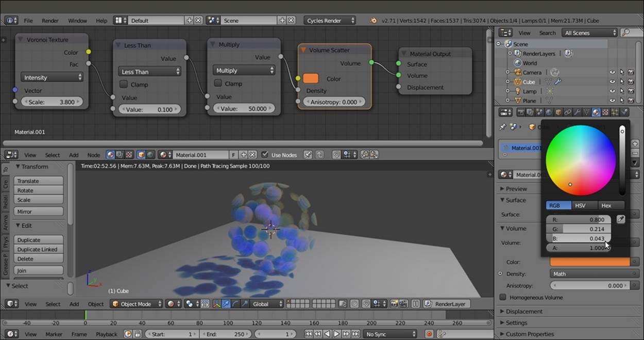
Task: Click the plus button to add a material slot
Action: click(635, 144)
